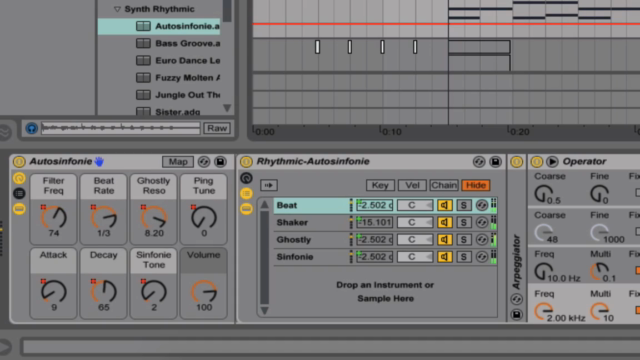
Task: Open Autosinfonie hot-swap preset icon
Action: coord(204,162)
